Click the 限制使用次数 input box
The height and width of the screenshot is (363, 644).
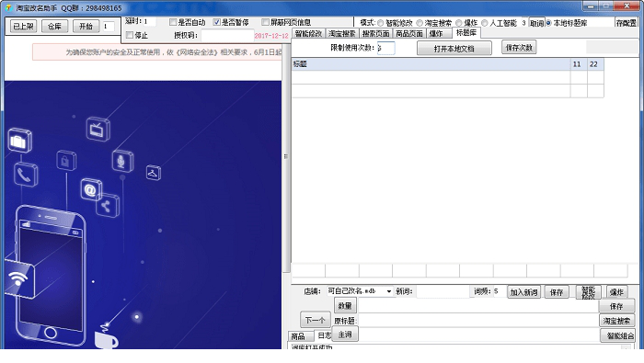(386, 48)
